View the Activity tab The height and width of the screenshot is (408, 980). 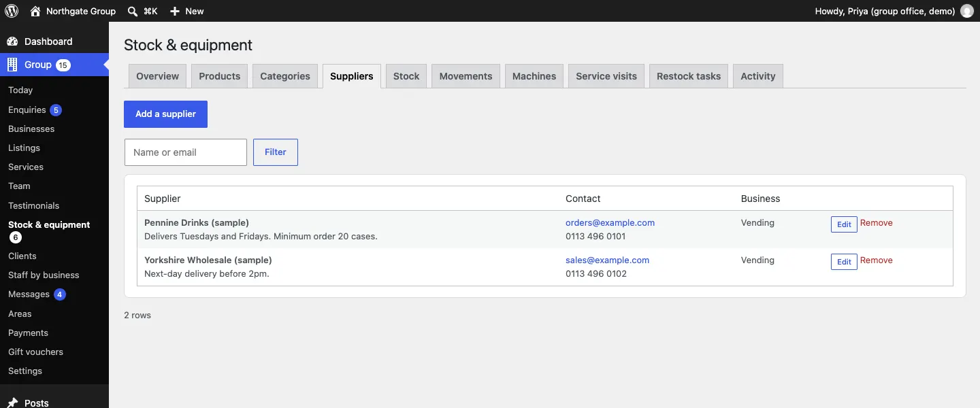(x=758, y=76)
